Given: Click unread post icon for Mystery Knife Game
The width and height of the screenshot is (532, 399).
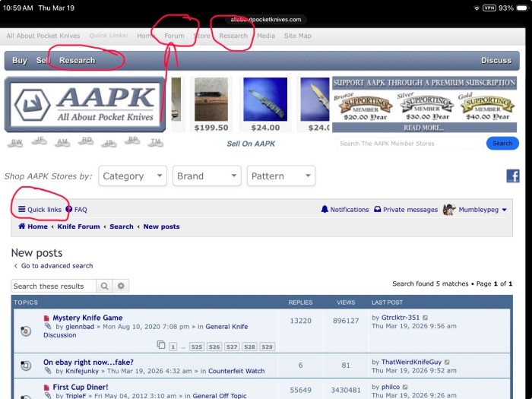Looking at the screenshot, I should (46, 318).
